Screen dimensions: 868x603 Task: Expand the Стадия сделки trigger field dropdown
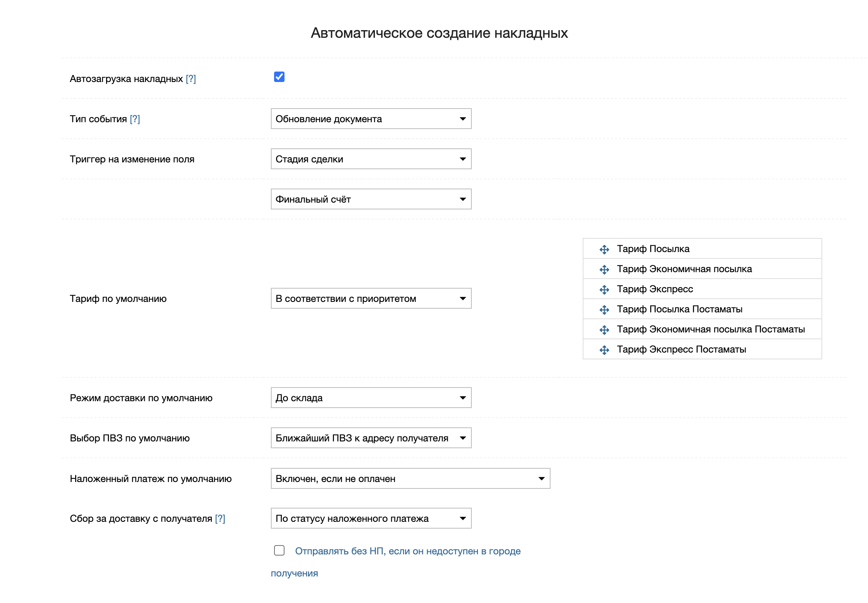(371, 159)
